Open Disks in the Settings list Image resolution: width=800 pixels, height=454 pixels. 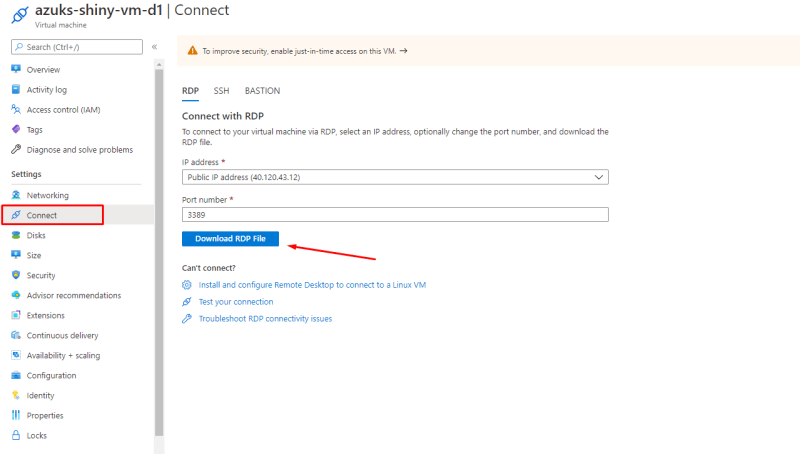(x=36, y=235)
